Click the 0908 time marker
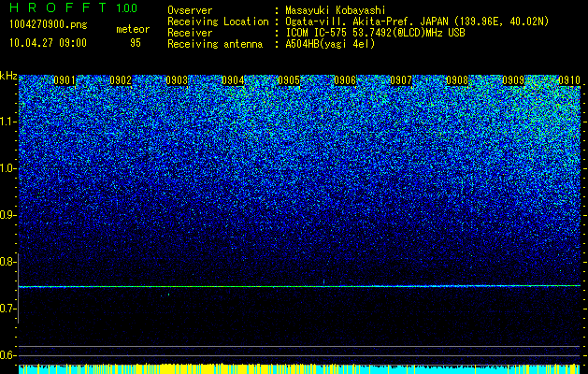This screenshot has height=374, width=588. pos(457,80)
